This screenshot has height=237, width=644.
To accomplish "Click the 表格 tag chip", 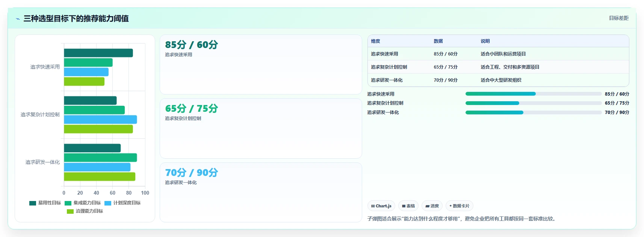I will pyautogui.click(x=408, y=206).
